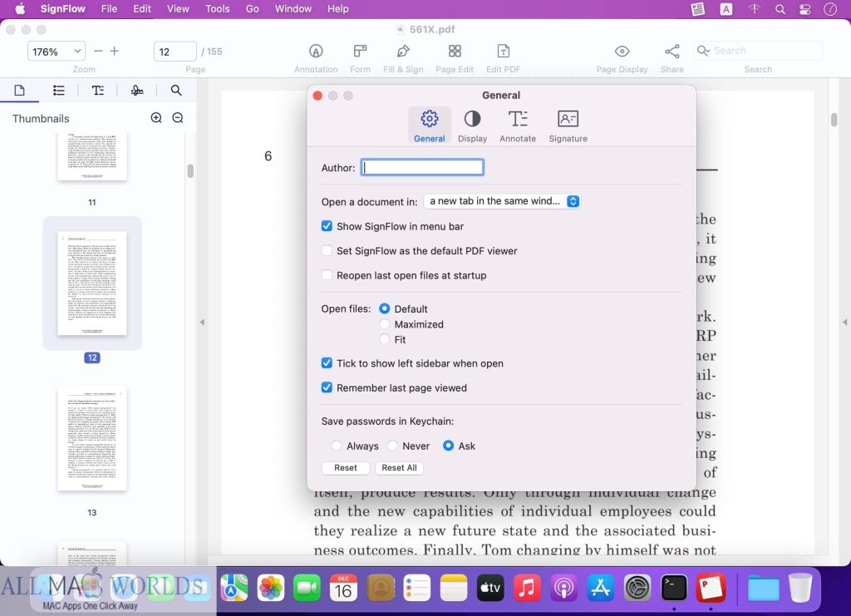
Task: Open the sidebar search panel
Action: [x=176, y=90]
